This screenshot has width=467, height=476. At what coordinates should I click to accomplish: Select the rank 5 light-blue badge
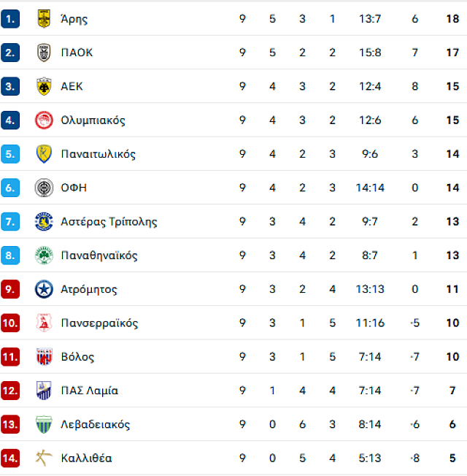(x=10, y=154)
